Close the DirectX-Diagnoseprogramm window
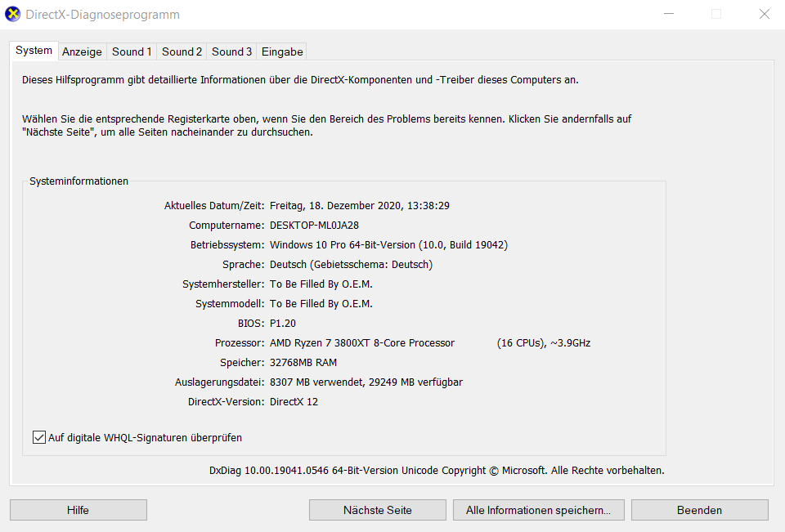 [x=764, y=14]
